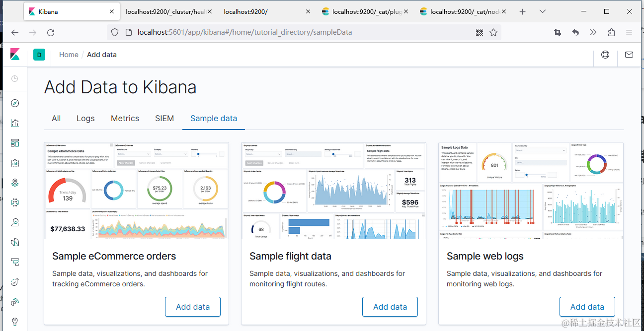Go forward with the browser forward arrow
Image resolution: width=644 pixels, height=331 pixels.
(x=33, y=32)
